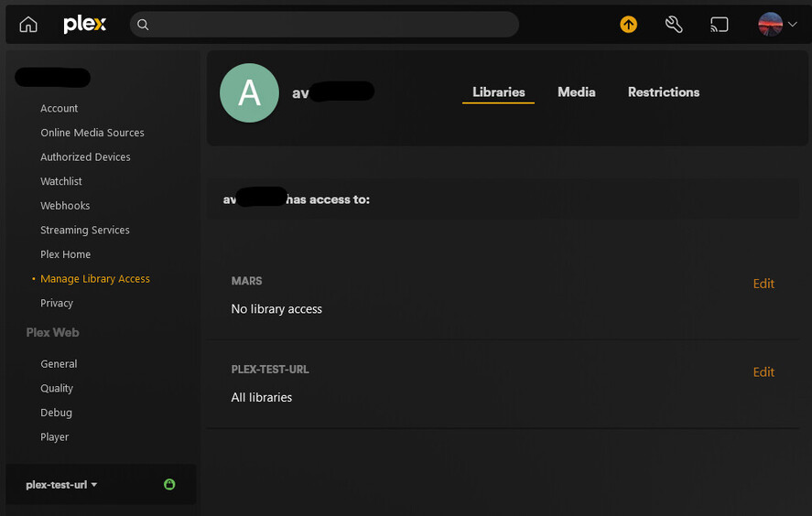Click the green A user avatar

coord(249,93)
